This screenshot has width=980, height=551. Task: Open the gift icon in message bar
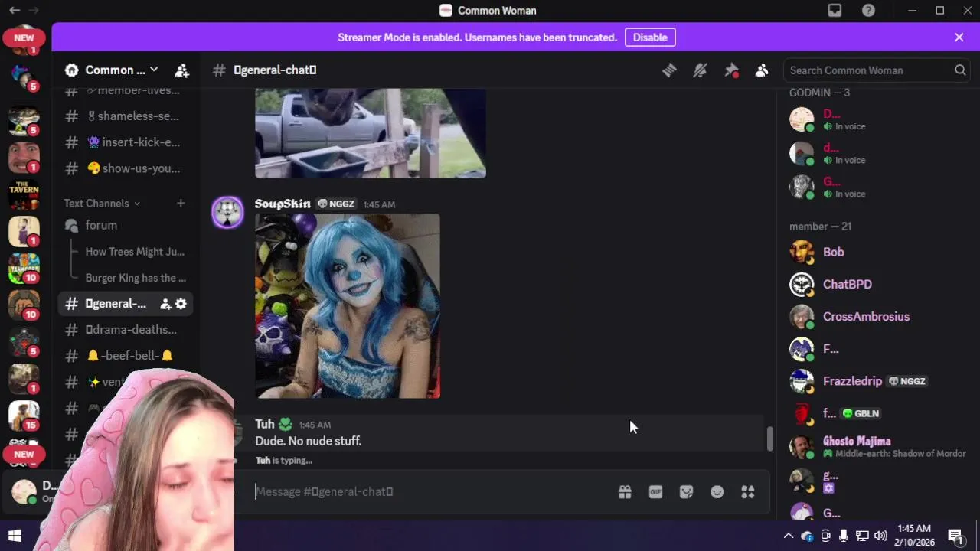click(x=625, y=492)
